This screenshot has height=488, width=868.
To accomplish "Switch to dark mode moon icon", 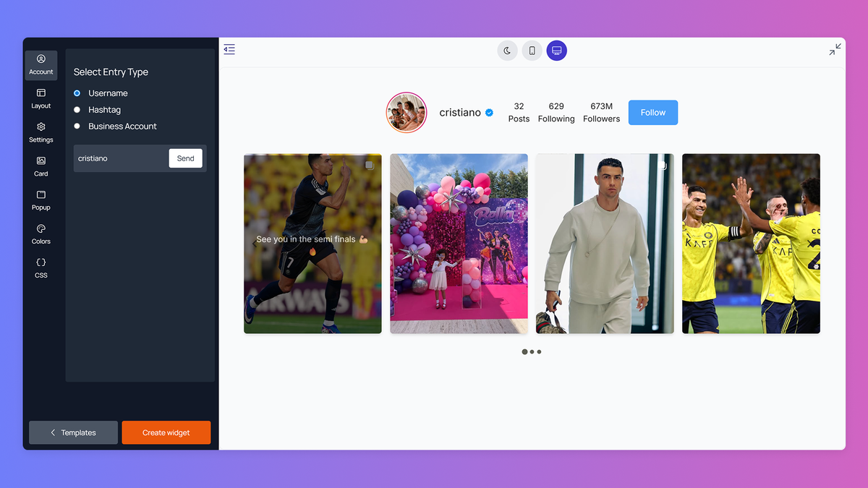I will coord(508,51).
